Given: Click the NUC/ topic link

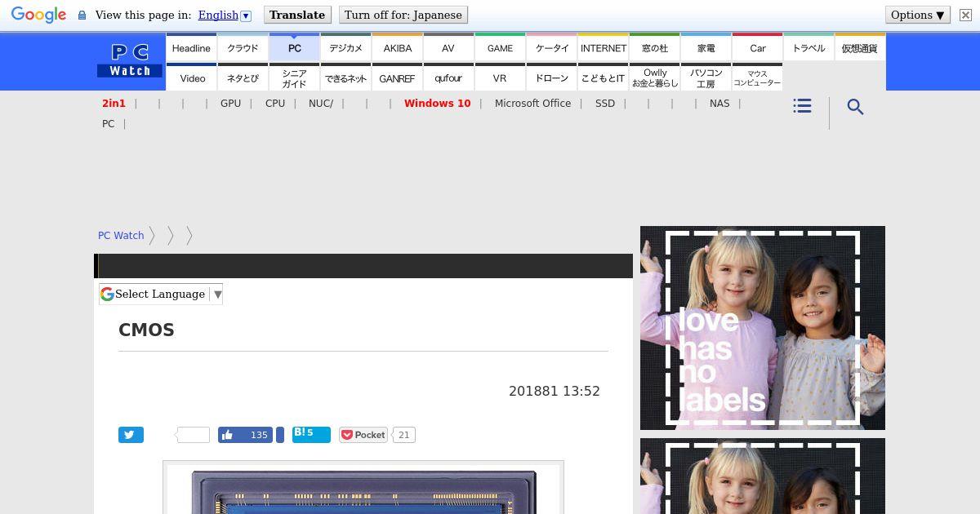Looking at the screenshot, I should [321, 104].
